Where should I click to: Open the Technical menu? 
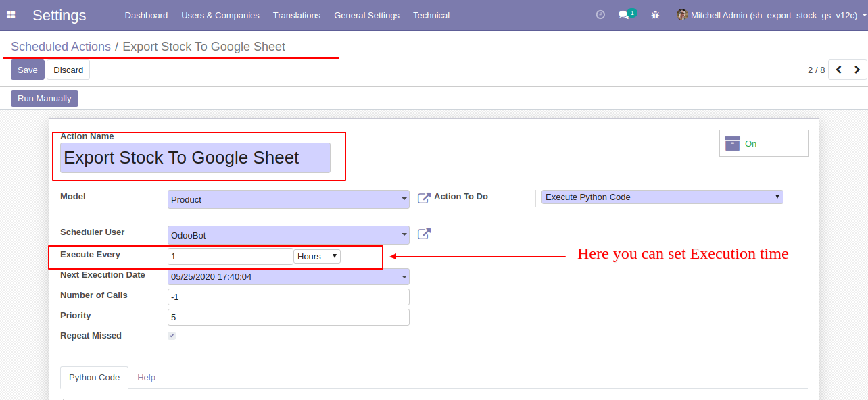(431, 15)
